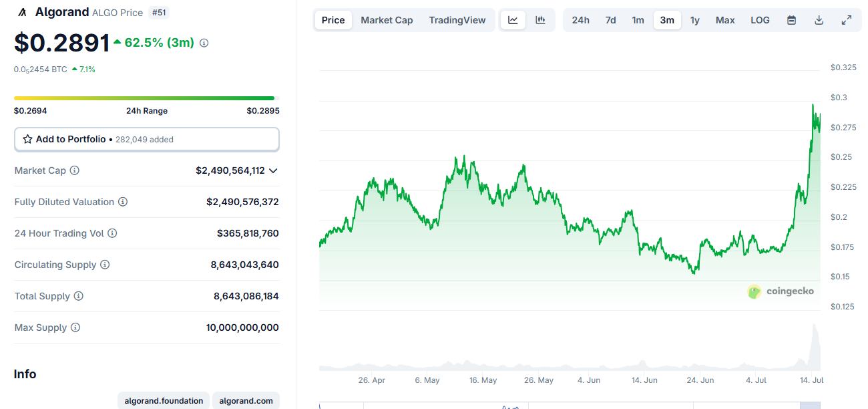Viewport: 868px width, 409px height.
Task: Select the 1y timeframe
Action: tap(694, 20)
